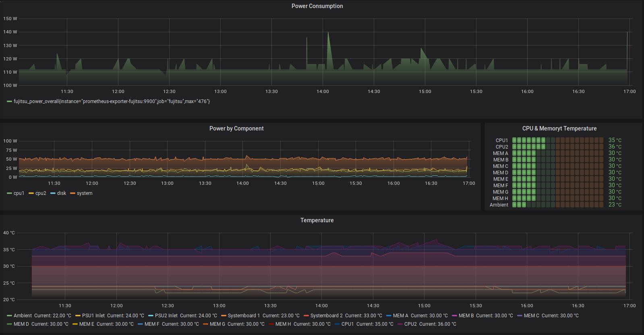Open the Power by Component panel title menu
This screenshot has height=335, width=644.
(236, 128)
